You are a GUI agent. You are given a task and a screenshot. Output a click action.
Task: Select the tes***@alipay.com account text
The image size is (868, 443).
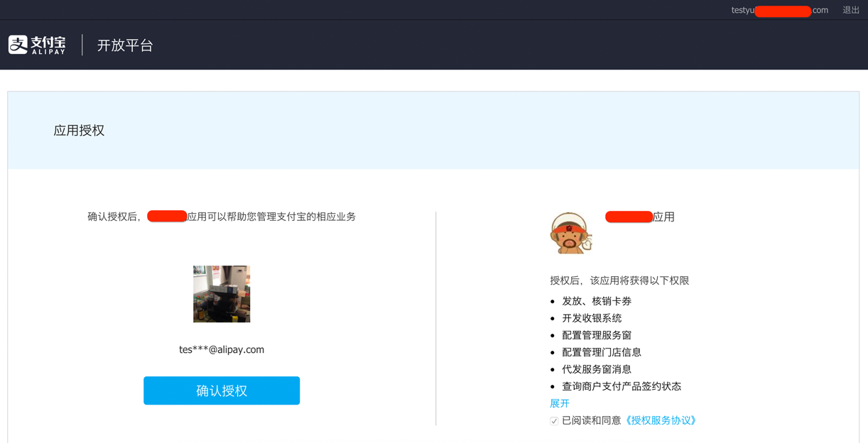click(222, 349)
